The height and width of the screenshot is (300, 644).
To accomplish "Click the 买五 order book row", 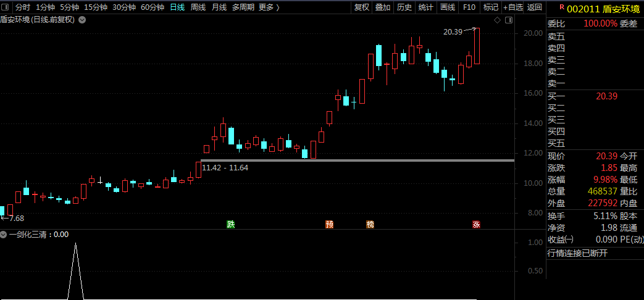I will (x=595, y=144).
